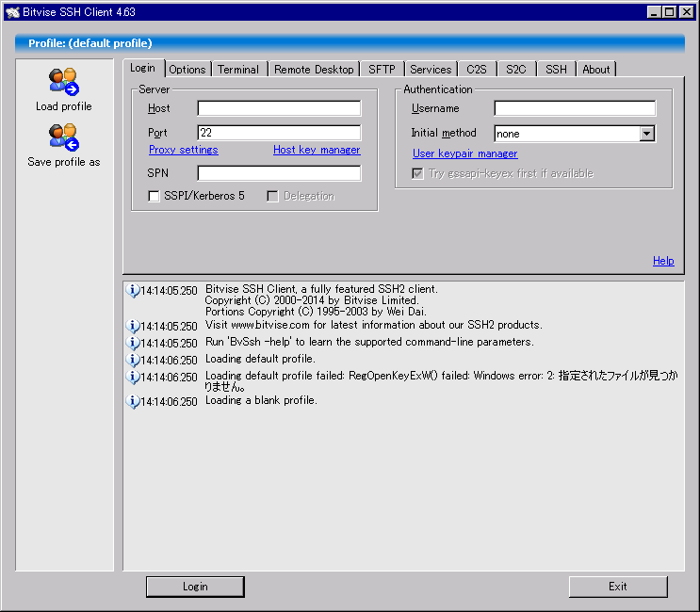Click the 'Load profile' label text
The height and width of the screenshot is (612, 700).
tap(64, 106)
